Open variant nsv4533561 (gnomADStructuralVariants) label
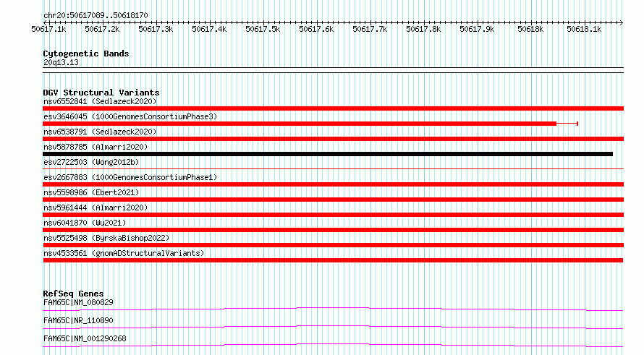 click(x=124, y=253)
